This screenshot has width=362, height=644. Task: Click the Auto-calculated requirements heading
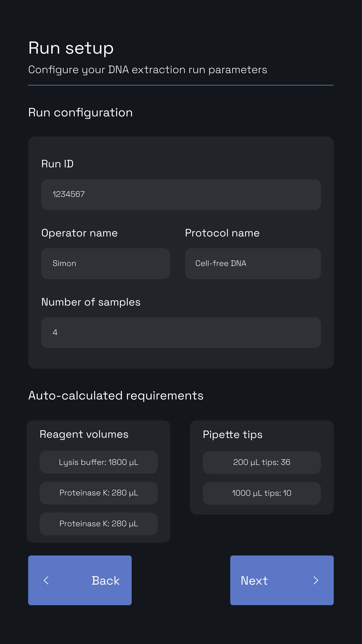(116, 396)
